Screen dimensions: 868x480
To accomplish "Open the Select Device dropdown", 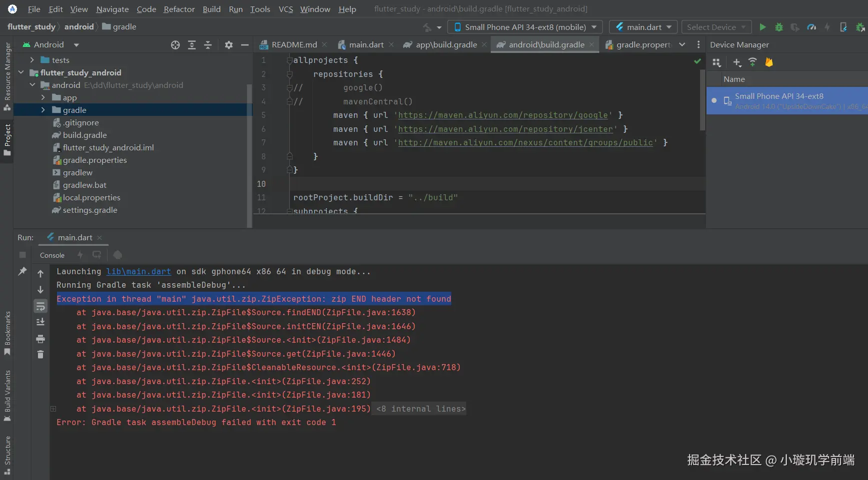I will pos(717,27).
